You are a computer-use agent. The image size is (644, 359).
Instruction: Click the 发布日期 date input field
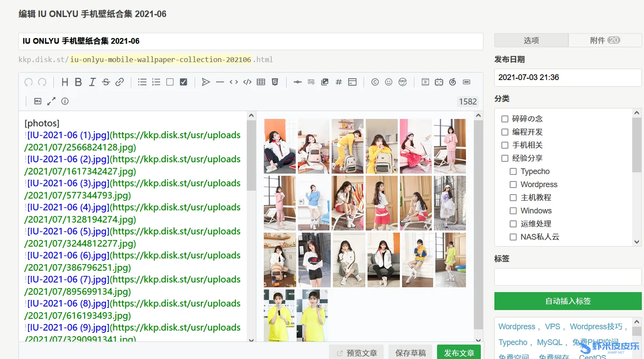(x=567, y=77)
